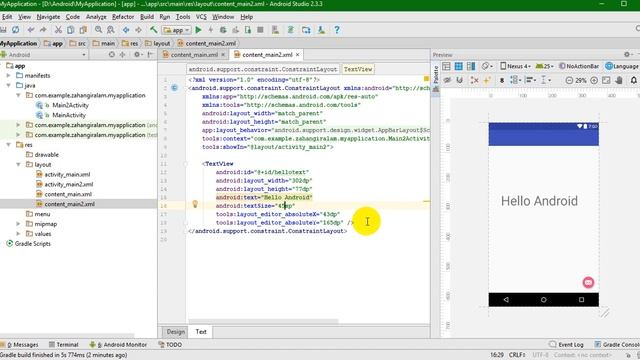Click the scroll-from-source target icon in Project panel
This screenshot has height=360, width=640.
(111, 54)
